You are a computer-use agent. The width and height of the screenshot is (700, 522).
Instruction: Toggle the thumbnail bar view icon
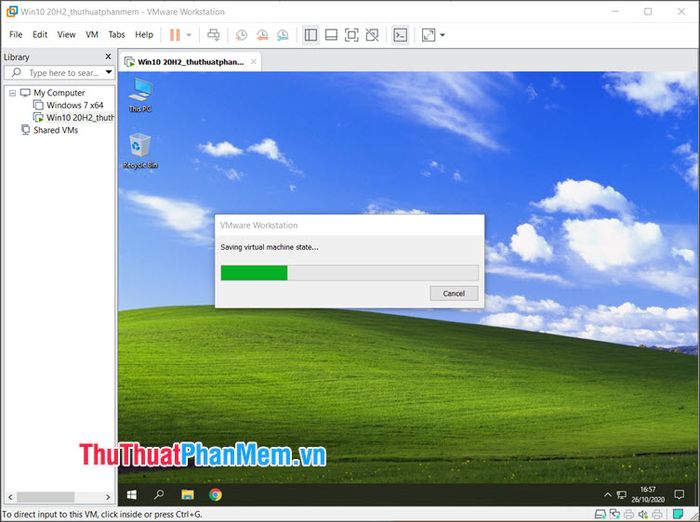tap(331, 35)
